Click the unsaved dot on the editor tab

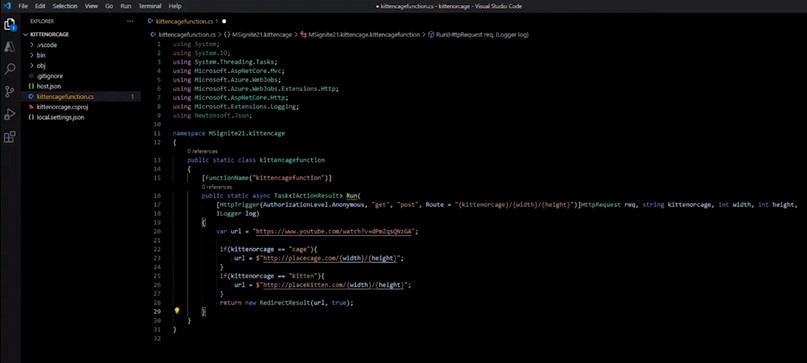click(224, 21)
